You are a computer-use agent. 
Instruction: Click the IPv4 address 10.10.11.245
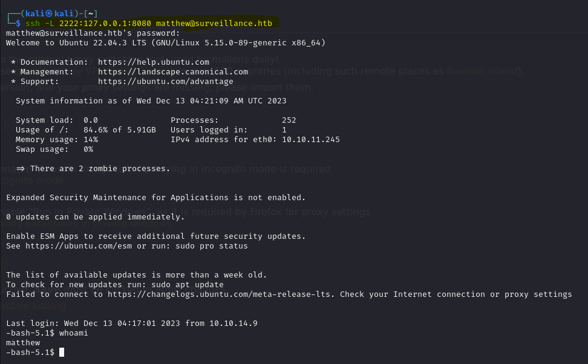click(x=311, y=140)
